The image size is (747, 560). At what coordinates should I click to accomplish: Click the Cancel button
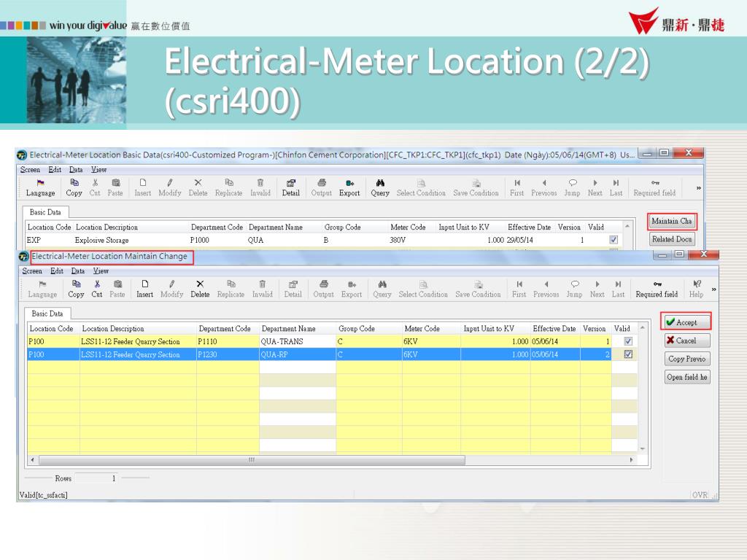point(686,341)
